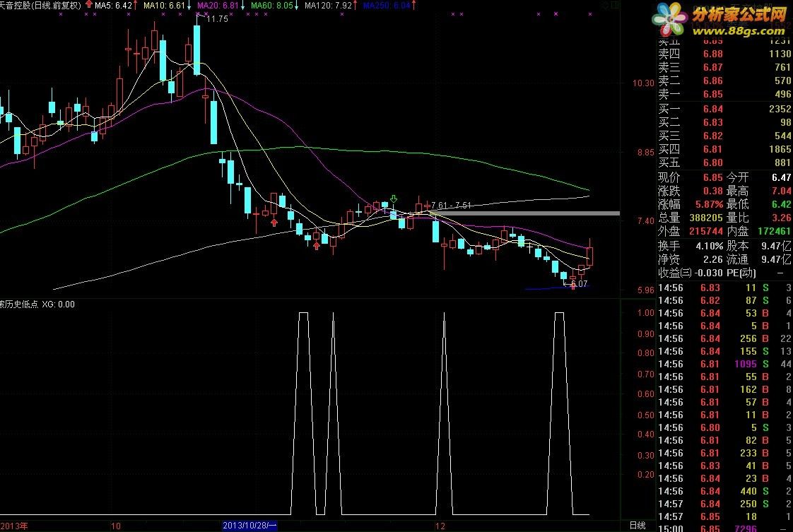Click the lower red up-arrow signal marker
793x532 pixels.
317,246
